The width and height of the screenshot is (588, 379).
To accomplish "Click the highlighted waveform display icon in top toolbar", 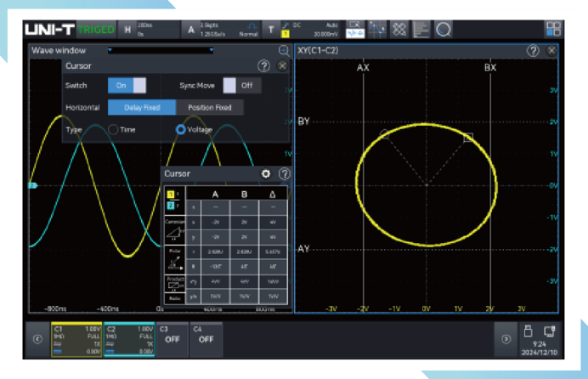I will tap(354, 30).
